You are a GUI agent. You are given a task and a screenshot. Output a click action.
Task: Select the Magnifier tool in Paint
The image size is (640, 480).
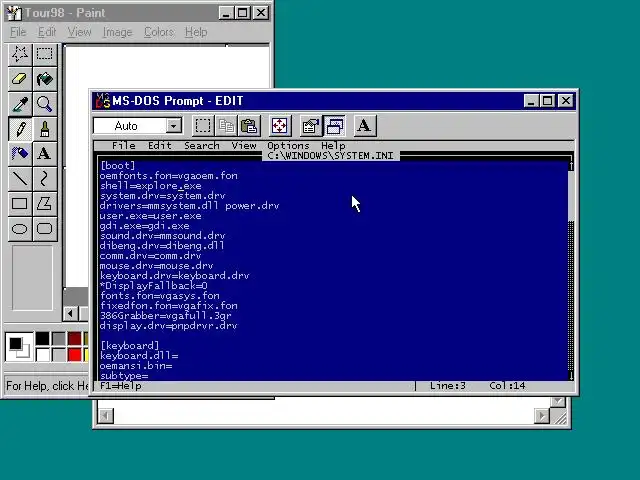(x=44, y=104)
